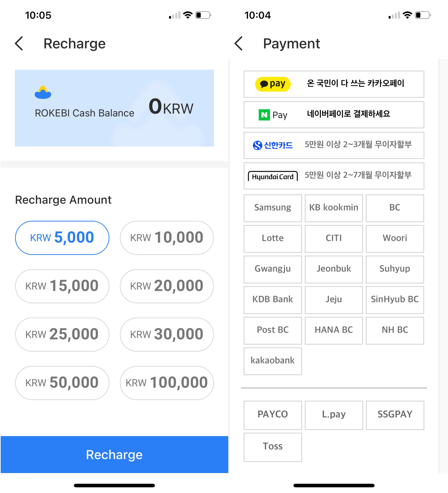Pay using Toss
The height and width of the screenshot is (493, 448).
point(273,447)
